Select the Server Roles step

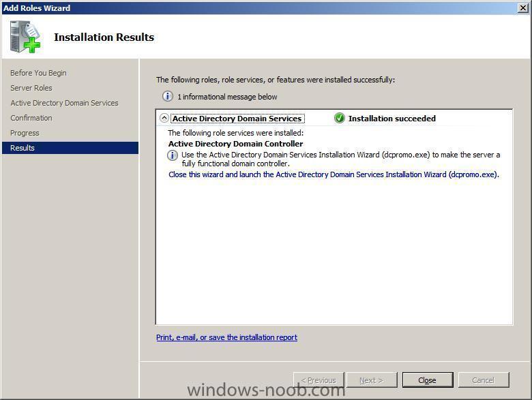pos(31,88)
